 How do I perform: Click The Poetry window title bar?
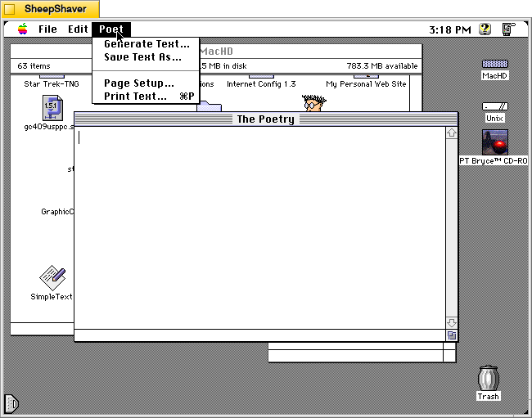[266, 119]
